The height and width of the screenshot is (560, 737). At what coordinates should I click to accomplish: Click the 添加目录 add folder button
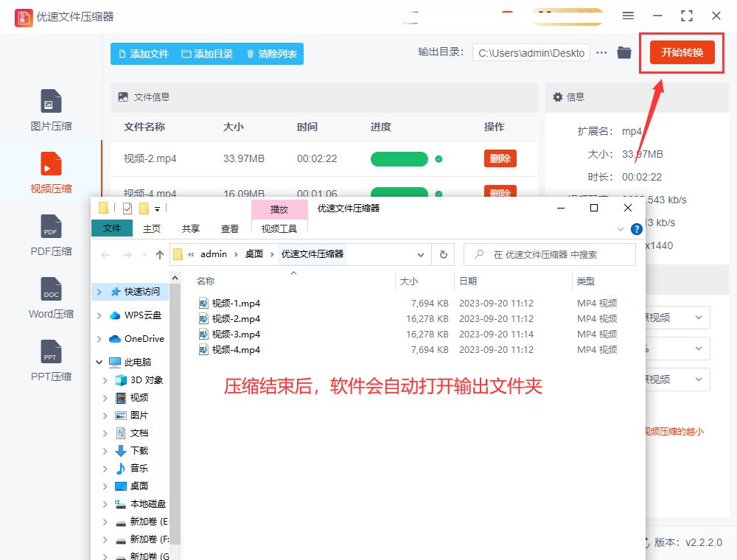tap(207, 54)
